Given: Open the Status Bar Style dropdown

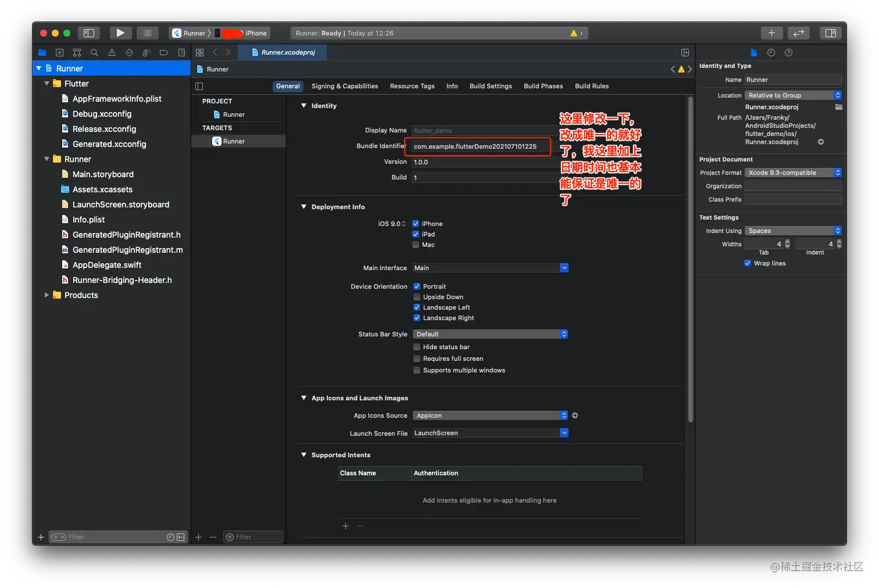Looking at the screenshot, I should click(491, 334).
